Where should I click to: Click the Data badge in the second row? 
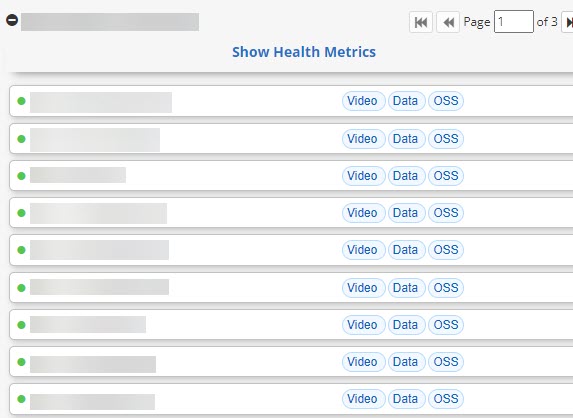click(x=406, y=139)
